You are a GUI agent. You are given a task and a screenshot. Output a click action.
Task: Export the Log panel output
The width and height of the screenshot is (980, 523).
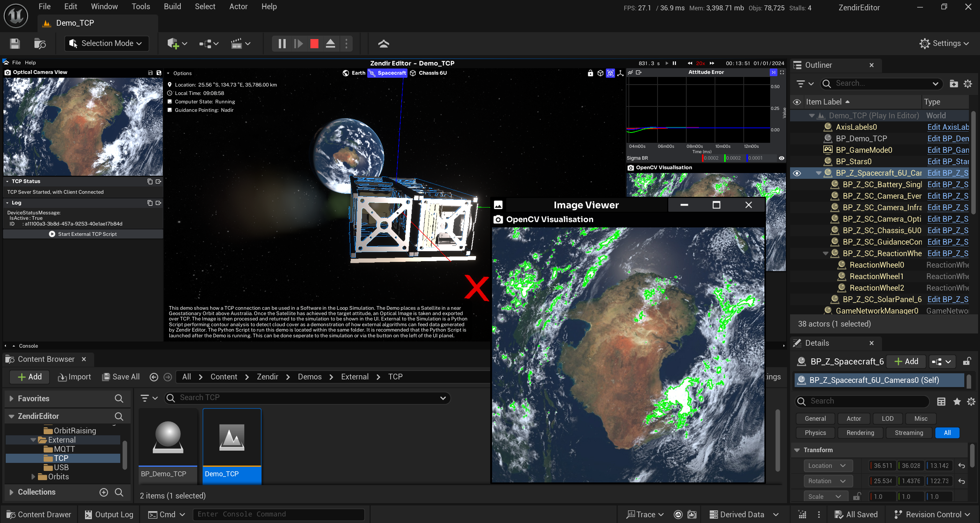[x=159, y=203]
